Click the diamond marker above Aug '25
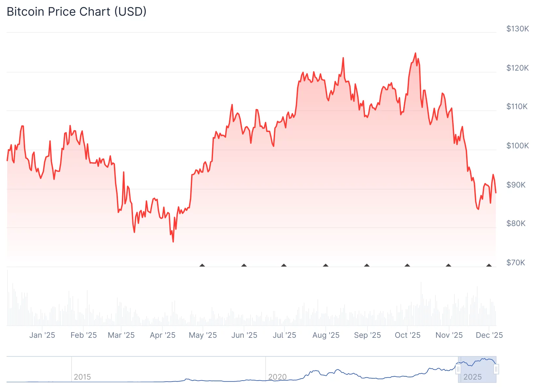The height and width of the screenshot is (392, 537). [325, 265]
